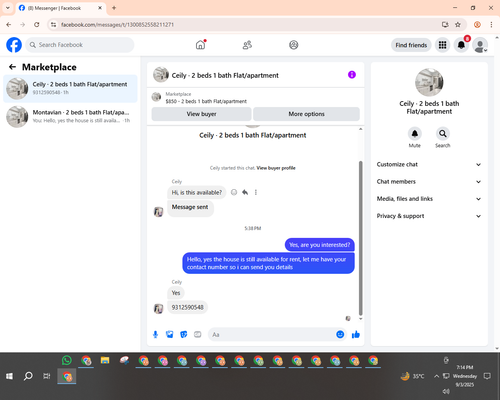Select the Ceily conversation in the list

pyautogui.click(x=70, y=88)
